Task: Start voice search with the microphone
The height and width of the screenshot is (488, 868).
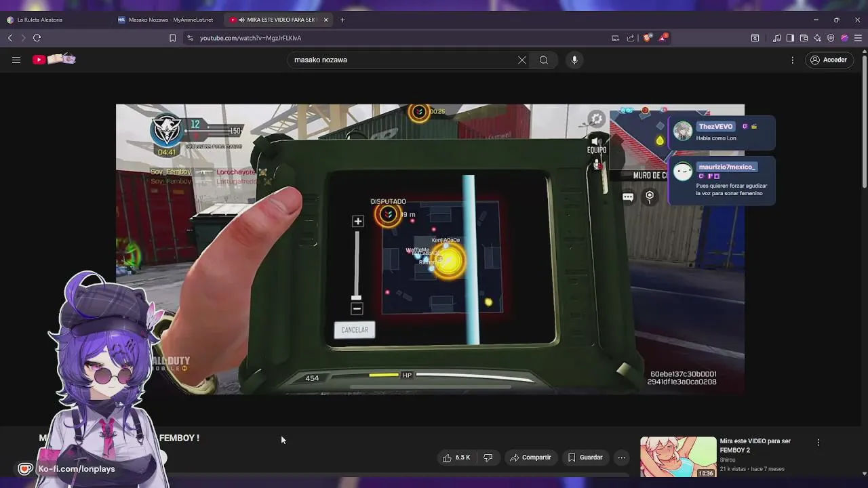Action: click(574, 60)
